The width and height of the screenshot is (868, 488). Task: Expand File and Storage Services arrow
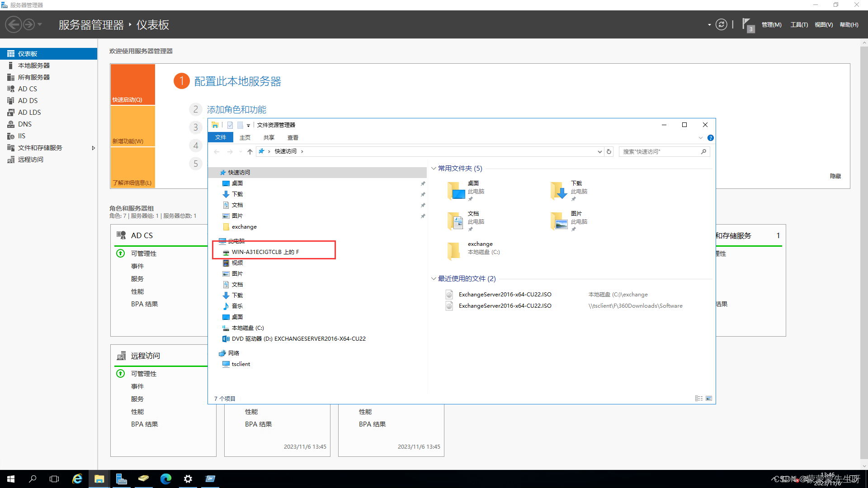coord(93,148)
